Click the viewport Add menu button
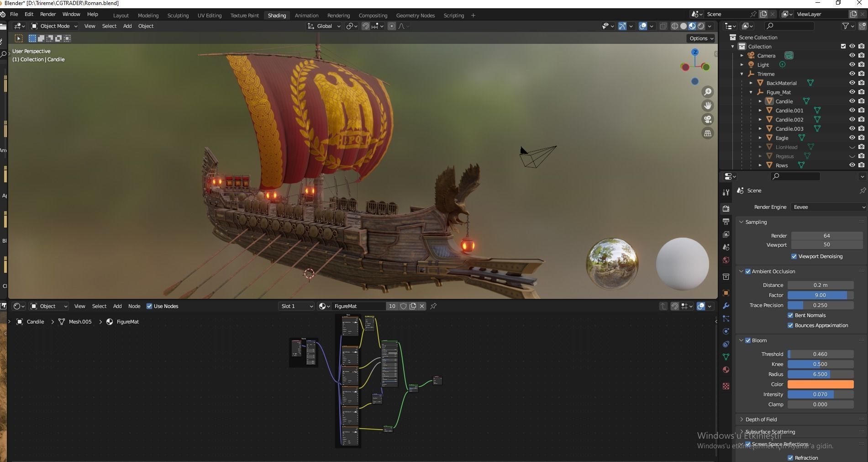Screen dimensions: 868x462 point(127,26)
